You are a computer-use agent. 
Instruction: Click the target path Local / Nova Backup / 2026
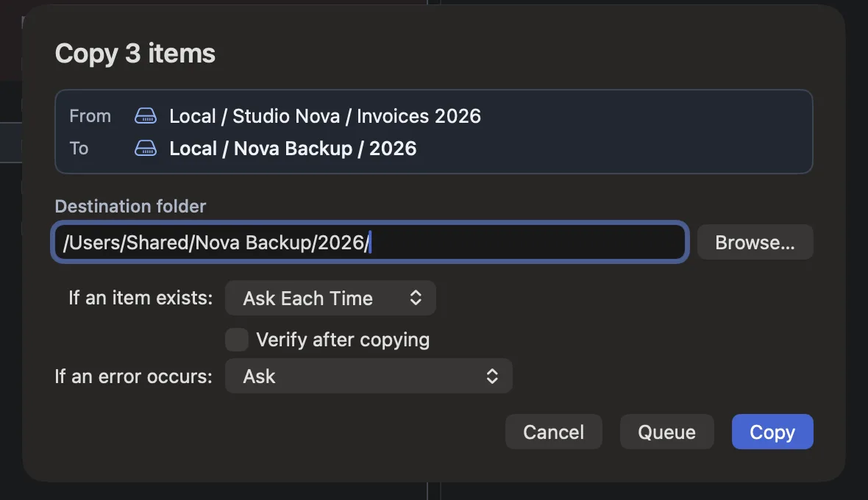coord(293,149)
